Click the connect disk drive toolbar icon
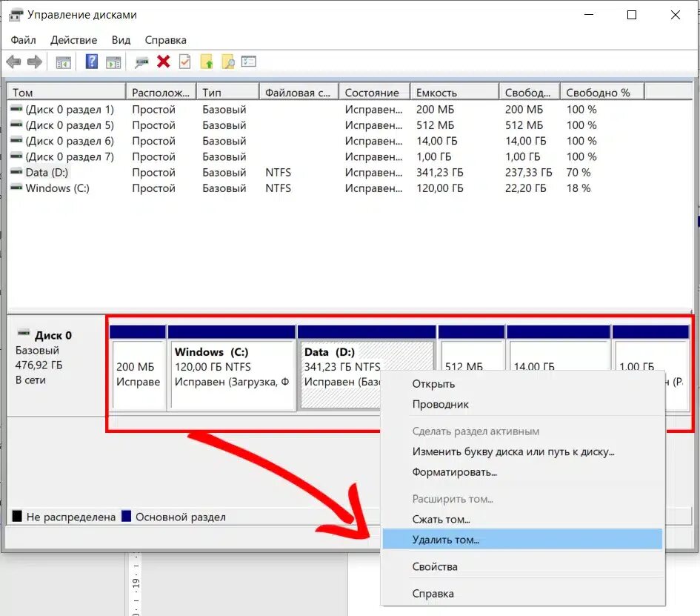Image resolution: width=700 pixels, height=616 pixels. (x=141, y=62)
